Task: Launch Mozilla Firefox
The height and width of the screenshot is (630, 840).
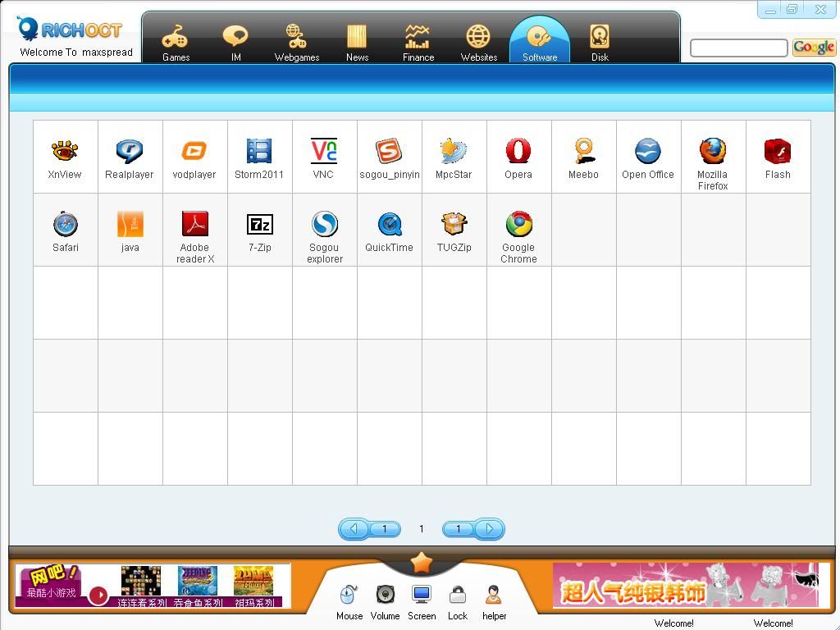Action: click(713, 152)
